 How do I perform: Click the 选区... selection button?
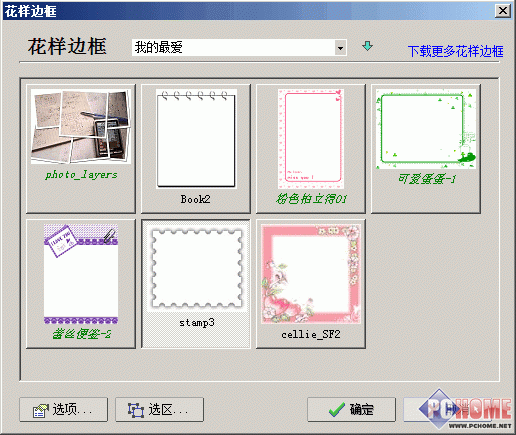tap(159, 410)
